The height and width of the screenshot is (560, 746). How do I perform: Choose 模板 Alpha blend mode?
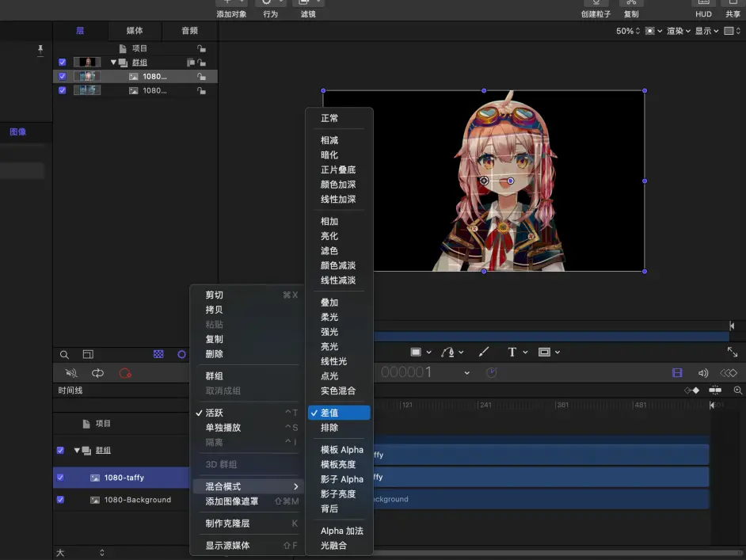click(339, 450)
